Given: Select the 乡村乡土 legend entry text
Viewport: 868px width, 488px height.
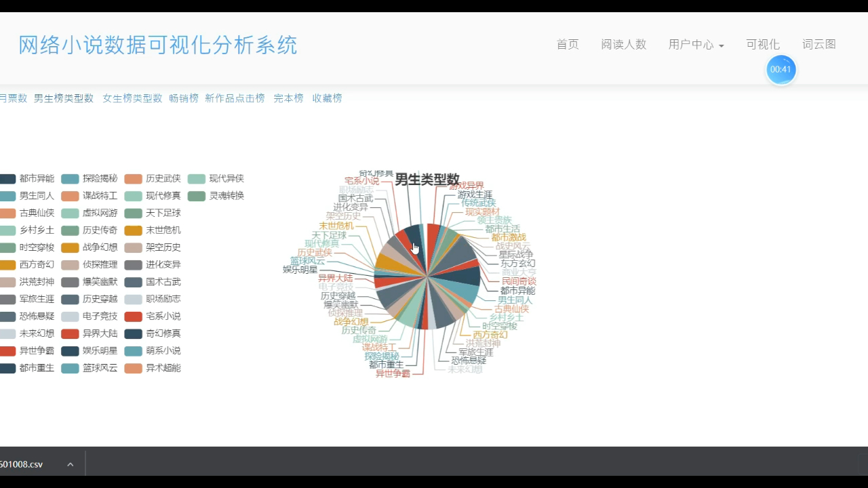Looking at the screenshot, I should [37, 230].
